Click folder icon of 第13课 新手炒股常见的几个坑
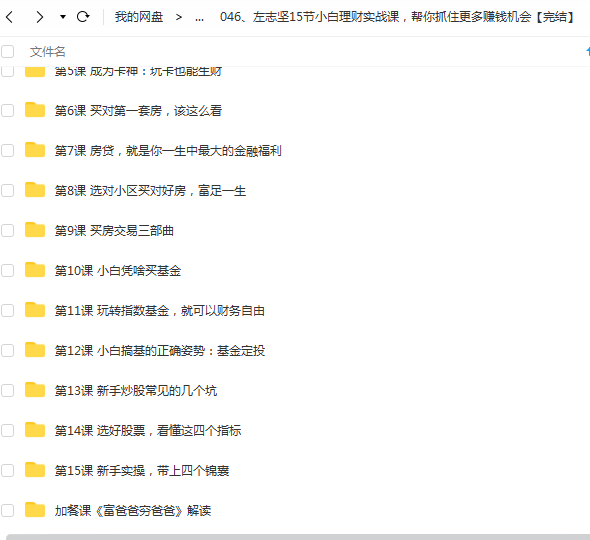 [35, 390]
